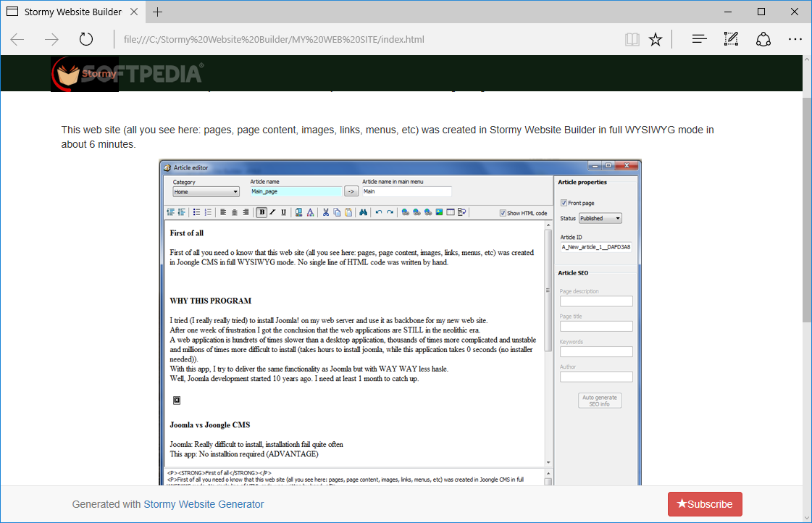Click the Underline icon in editor toolbar

(x=283, y=212)
